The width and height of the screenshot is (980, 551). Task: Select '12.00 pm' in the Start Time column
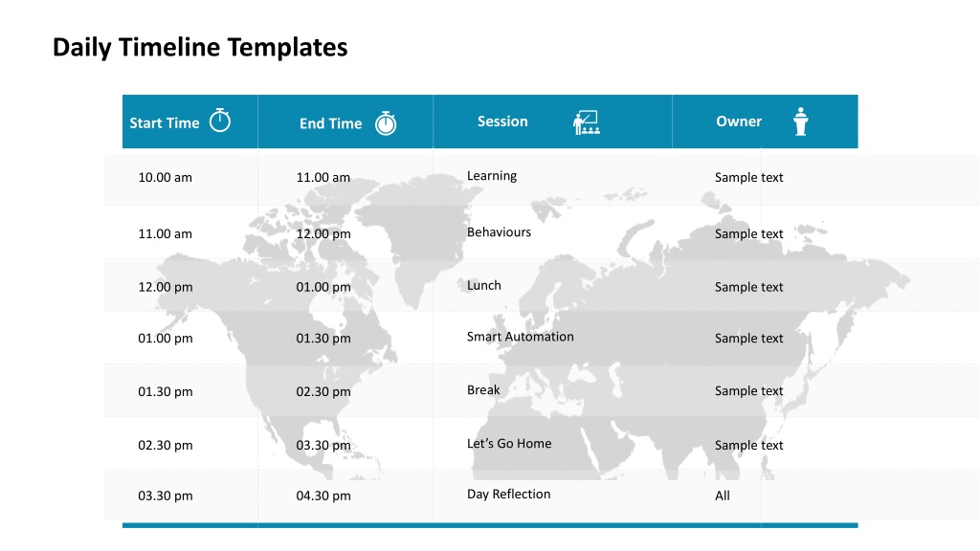[x=165, y=287]
